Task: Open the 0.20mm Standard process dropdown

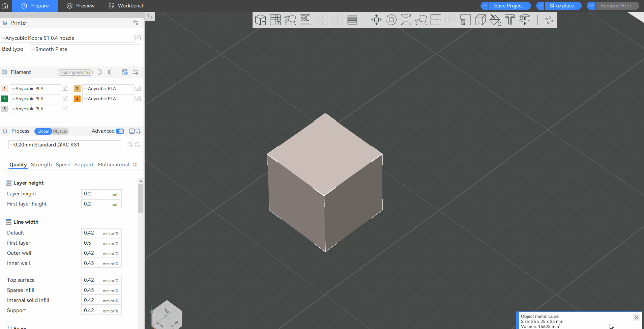Action: tap(65, 145)
